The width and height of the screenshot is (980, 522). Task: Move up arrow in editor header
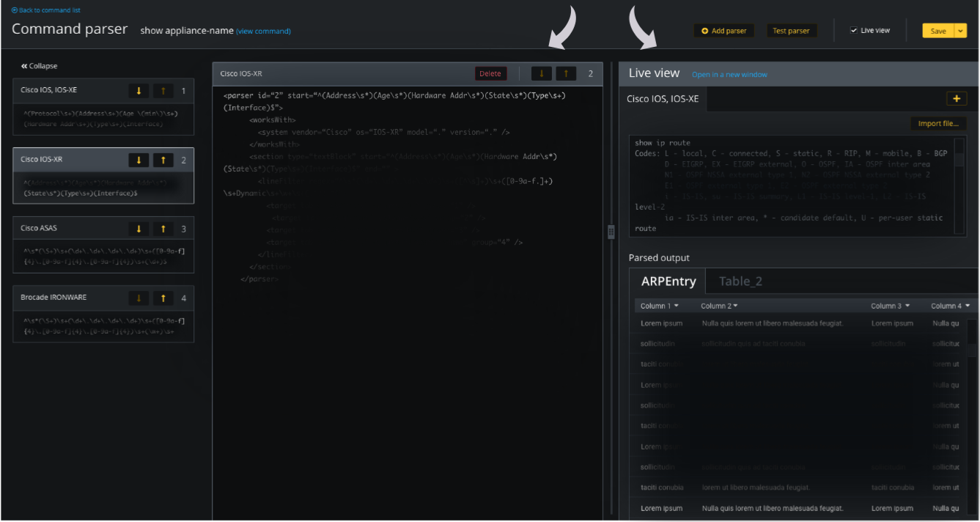[566, 73]
